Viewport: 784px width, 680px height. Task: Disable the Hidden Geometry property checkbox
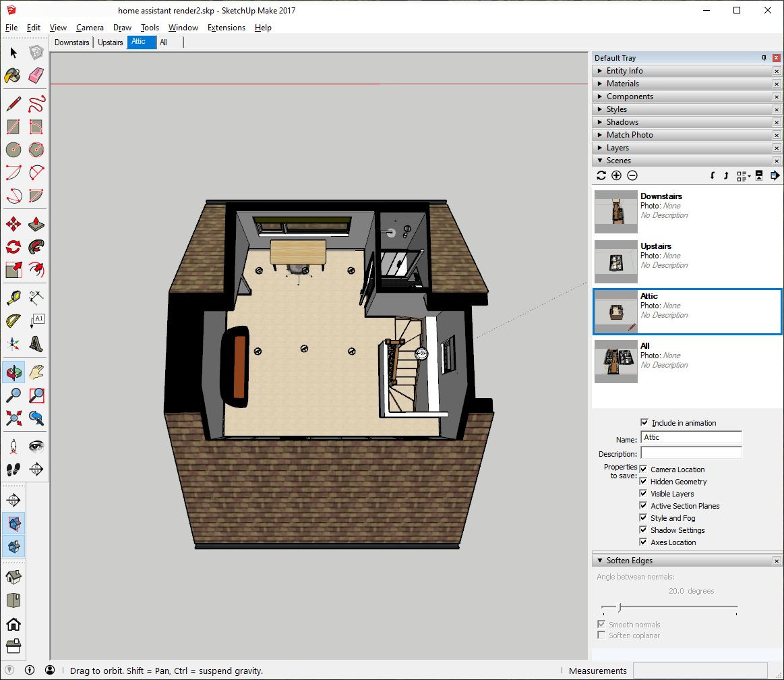643,482
